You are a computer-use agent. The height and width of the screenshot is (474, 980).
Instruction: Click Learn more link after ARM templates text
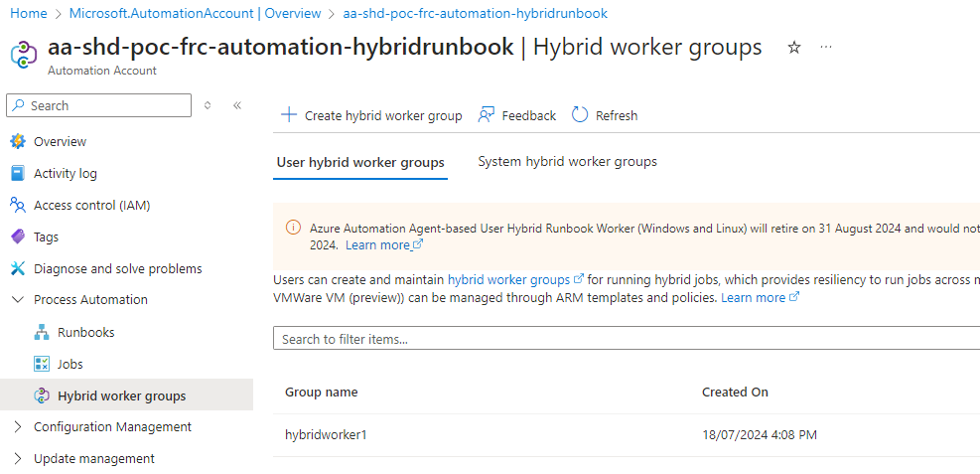point(760,298)
